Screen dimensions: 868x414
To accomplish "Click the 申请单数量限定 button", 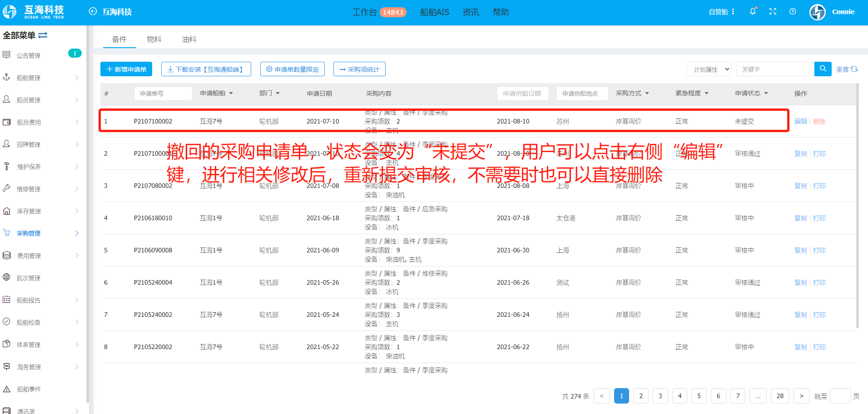I will [293, 69].
